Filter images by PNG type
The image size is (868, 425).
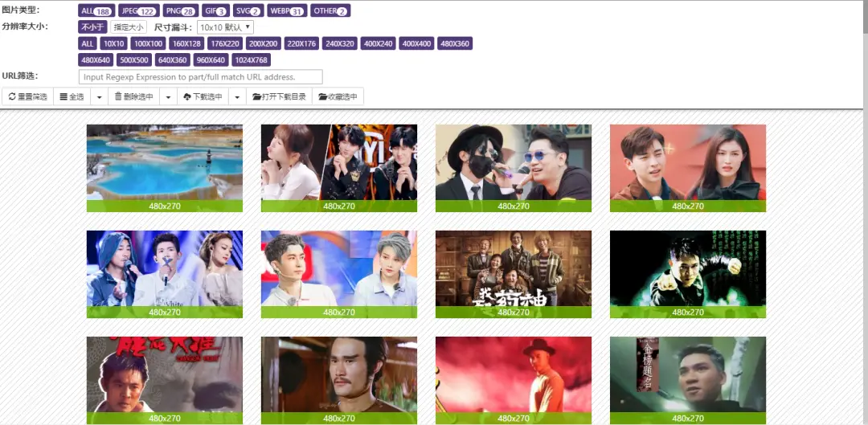pyautogui.click(x=181, y=10)
